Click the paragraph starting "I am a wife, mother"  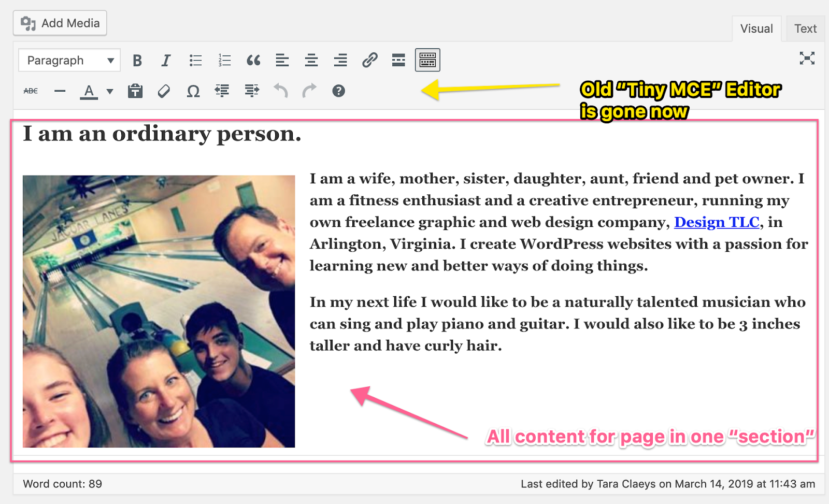point(559,222)
